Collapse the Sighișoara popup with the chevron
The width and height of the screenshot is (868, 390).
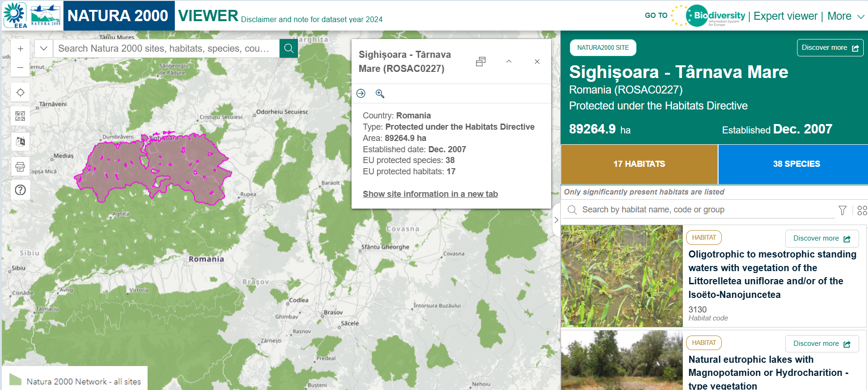click(x=508, y=62)
